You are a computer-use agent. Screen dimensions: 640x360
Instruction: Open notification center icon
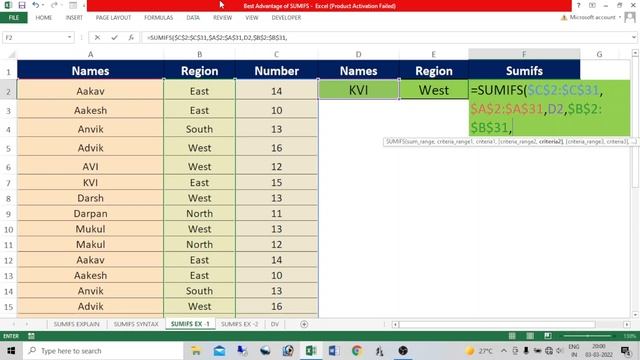point(625,351)
